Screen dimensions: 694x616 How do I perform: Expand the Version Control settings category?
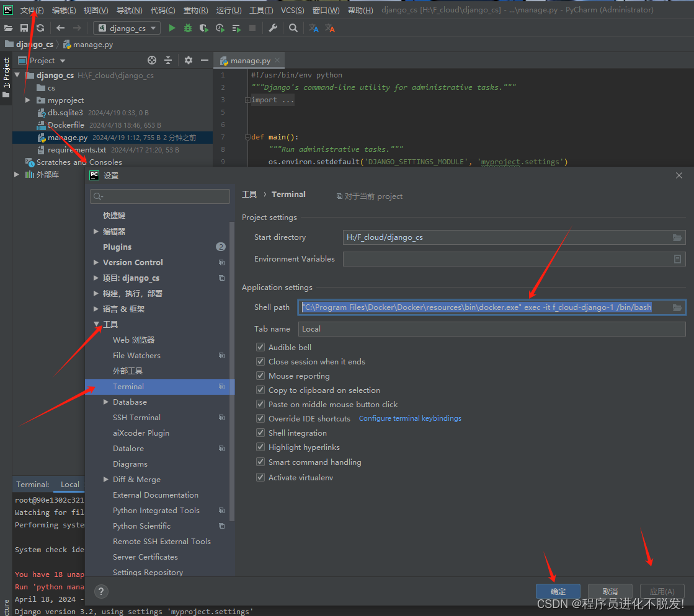point(96,262)
